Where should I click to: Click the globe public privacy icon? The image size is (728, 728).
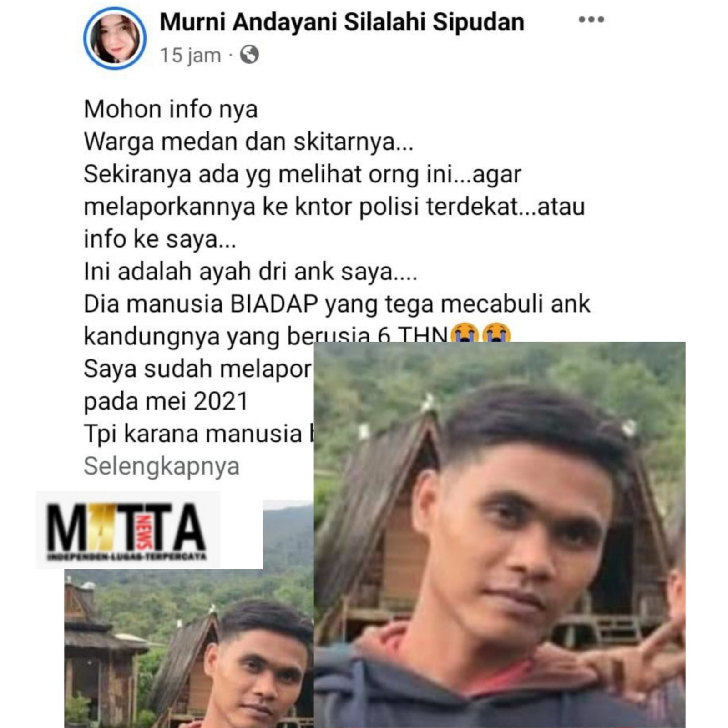click(x=249, y=55)
